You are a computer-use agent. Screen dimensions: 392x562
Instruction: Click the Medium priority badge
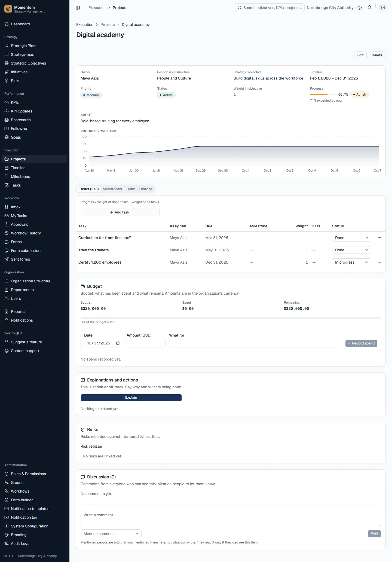(91, 95)
